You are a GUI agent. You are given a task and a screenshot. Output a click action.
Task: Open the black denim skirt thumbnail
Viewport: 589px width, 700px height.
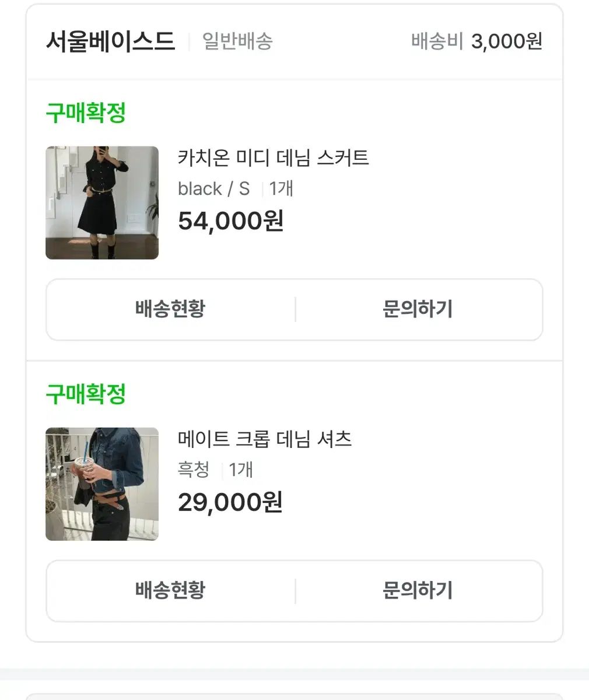[x=102, y=202]
